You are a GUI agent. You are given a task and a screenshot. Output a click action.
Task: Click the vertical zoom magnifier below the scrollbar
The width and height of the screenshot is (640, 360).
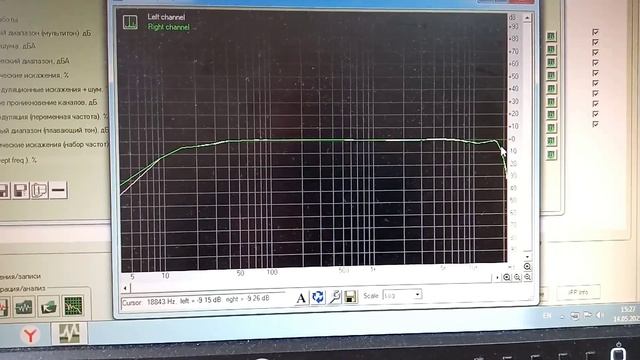pos(527,267)
